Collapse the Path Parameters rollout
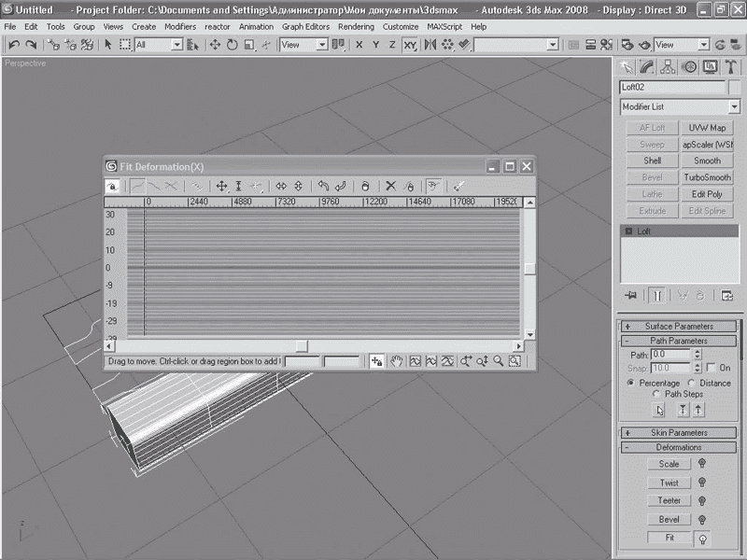The height and width of the screenshot is (560, 747). tap(680, 341)
